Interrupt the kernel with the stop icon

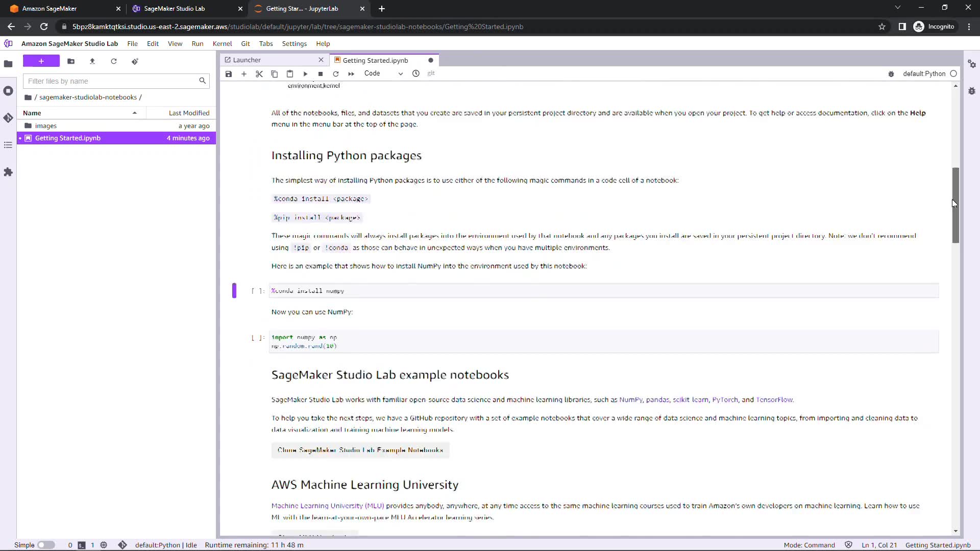(321, 74)
